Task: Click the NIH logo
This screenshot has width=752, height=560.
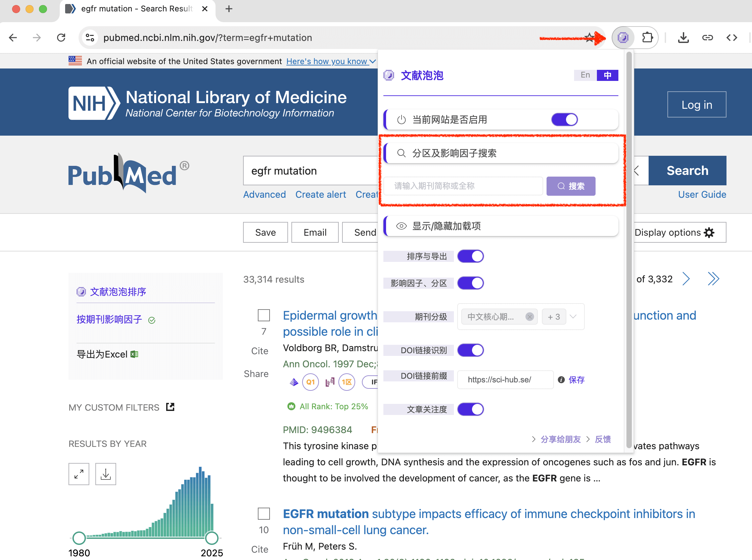Action: pyautogui.click(x=94, y=103)
